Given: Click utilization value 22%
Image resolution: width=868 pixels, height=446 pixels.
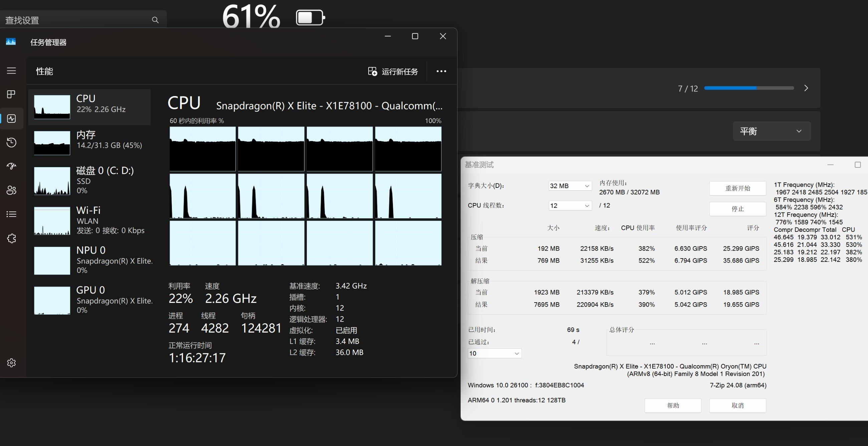Looking at the screenshot, I should (181, 298).
